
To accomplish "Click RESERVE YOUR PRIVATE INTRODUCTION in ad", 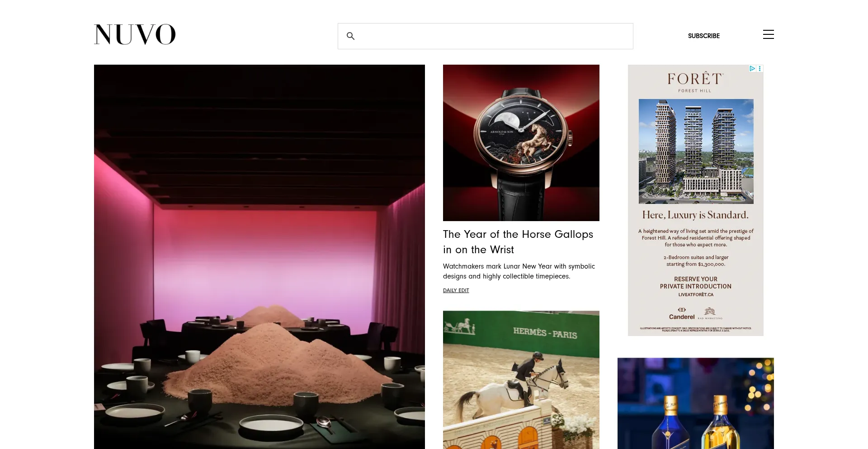I will (x=696, y=283).
